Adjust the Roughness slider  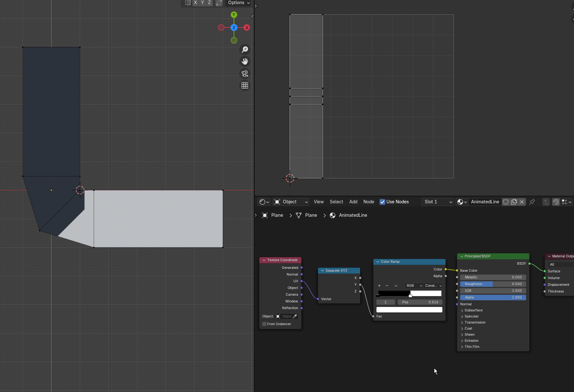493,284
